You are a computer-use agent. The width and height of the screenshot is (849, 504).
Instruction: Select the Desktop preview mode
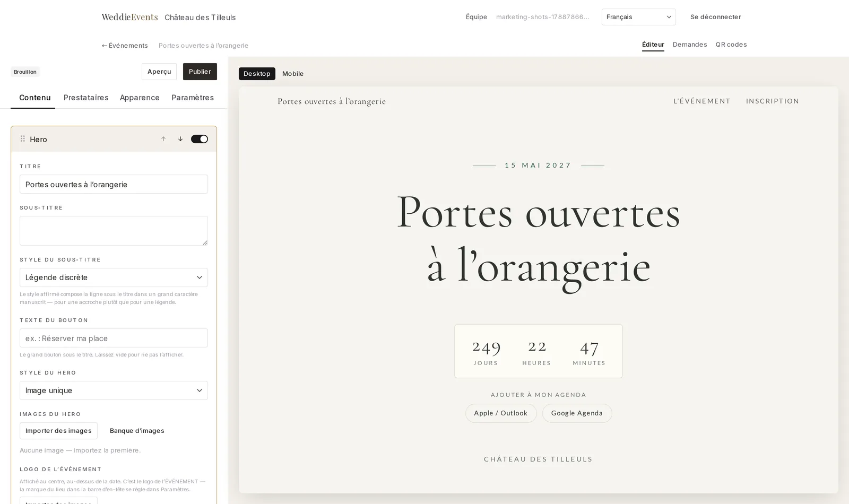(257, 74)
